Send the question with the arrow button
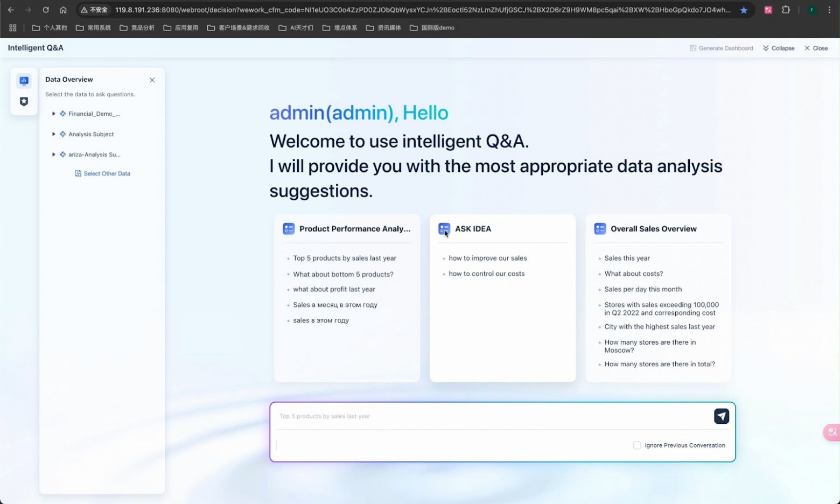The height and width of the screenshot is (504, 840). (x=722, y=416)
